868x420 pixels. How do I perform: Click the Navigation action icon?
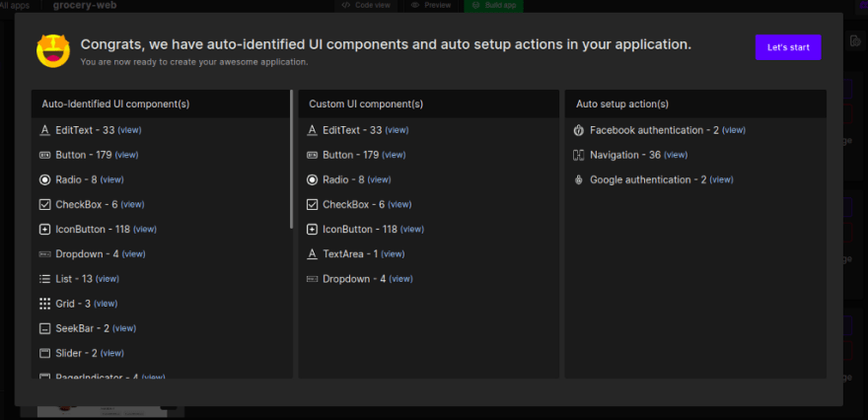(578, 155)
